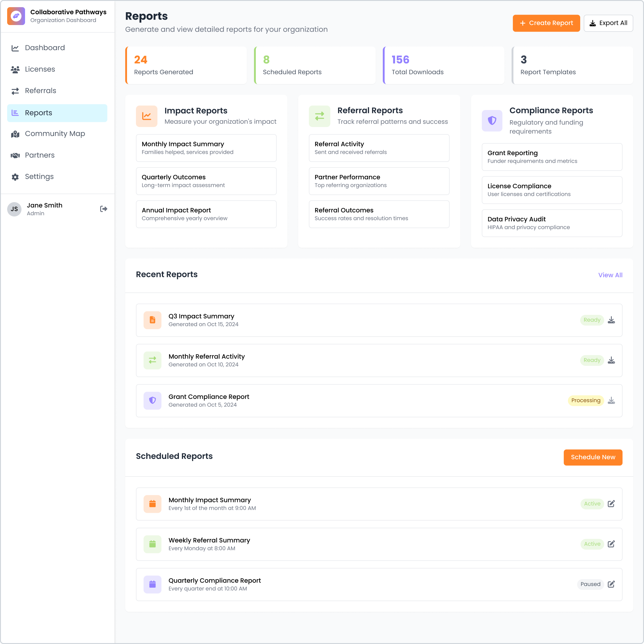Image resolution: width=644 pixels, height=644 pixels.
Task: Open Settings using the gear icon
Action: point(15,177)
